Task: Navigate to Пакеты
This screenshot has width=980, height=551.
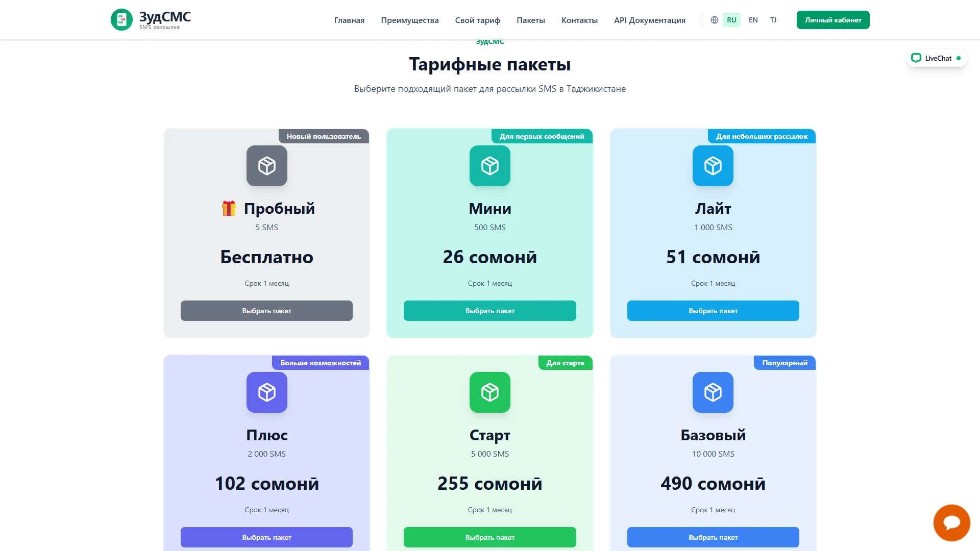Action: pos(531,20)
